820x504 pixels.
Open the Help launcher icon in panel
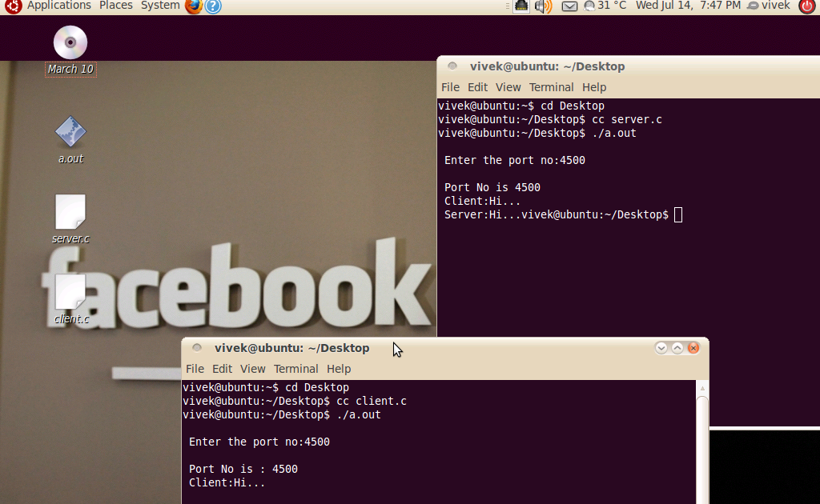click(x=213, y=6)
